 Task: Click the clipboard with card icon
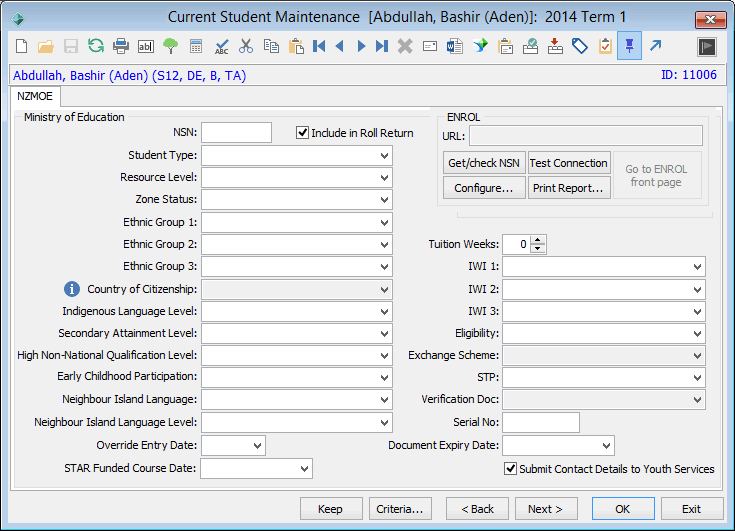pyautogui.click(x=506, y=46)
